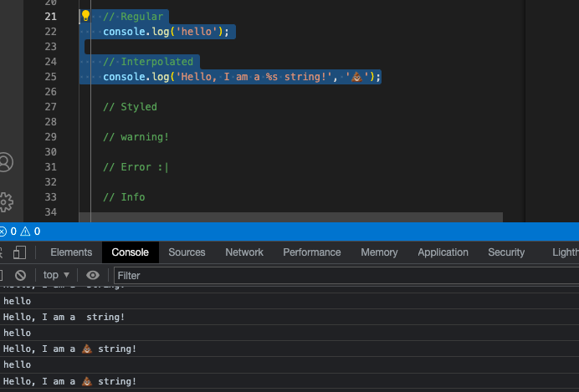Open the Sources tab
The image size is (579, 392).
tap(187, 252)
